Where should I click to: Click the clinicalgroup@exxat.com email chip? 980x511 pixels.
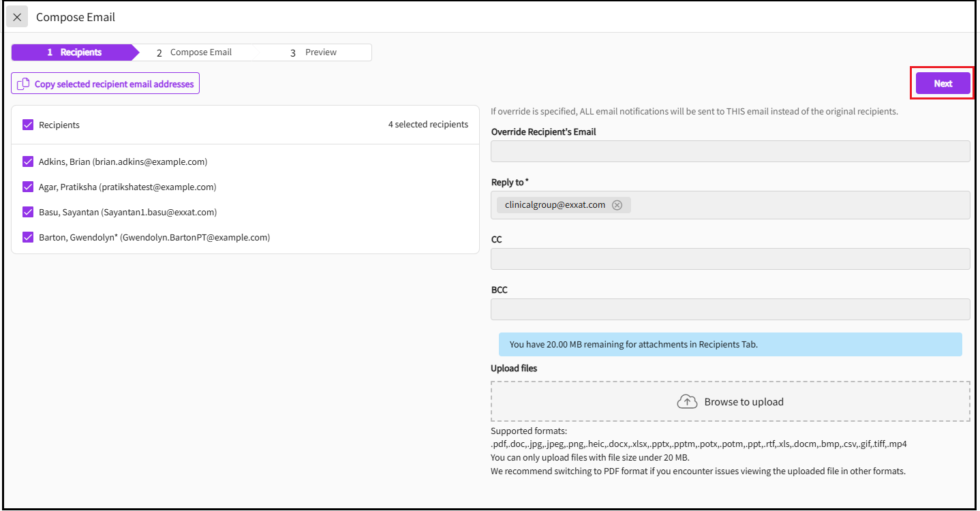[555, 205]
